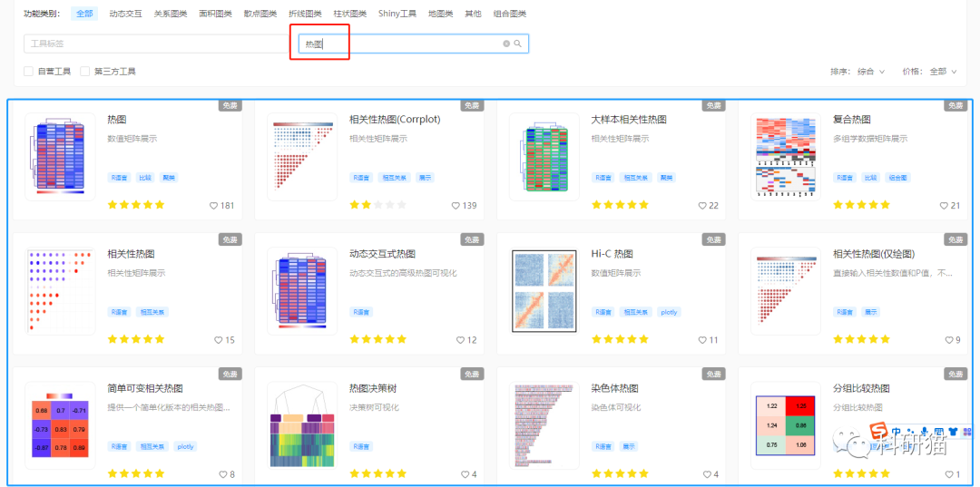Image resolution: width=980 pixels, height=487 pixels.
Task: Open the 大样本相关性热图 title link
Action: (x=629, y=119)
